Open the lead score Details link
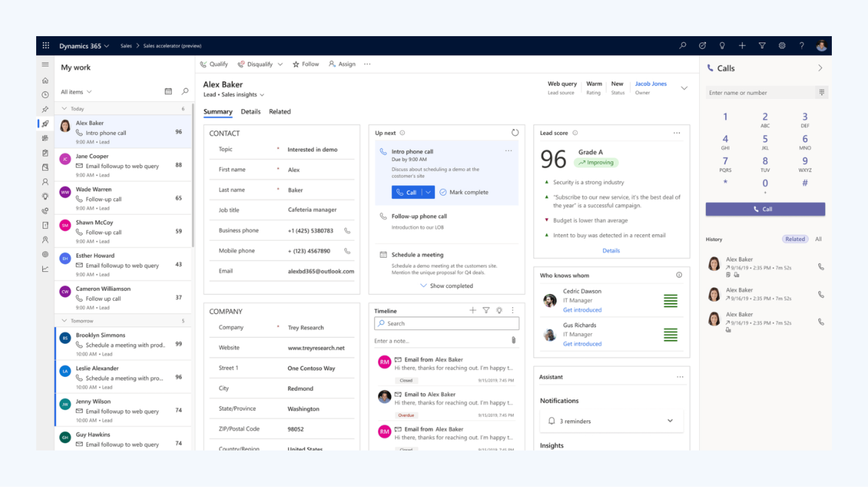 tap(611, 250)
